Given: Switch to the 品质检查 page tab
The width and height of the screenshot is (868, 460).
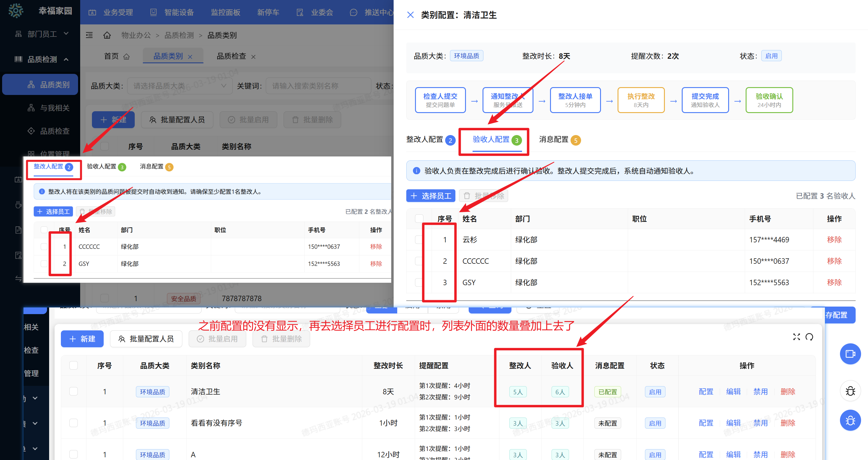Looking at the screenshot, I should (x=232, y=56).
